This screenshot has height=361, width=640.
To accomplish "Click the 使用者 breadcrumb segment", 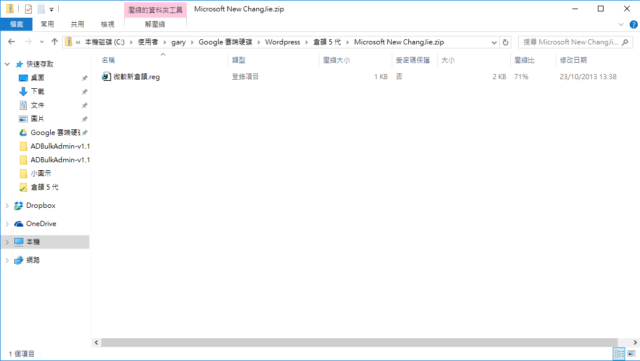I will coord(148,42).
